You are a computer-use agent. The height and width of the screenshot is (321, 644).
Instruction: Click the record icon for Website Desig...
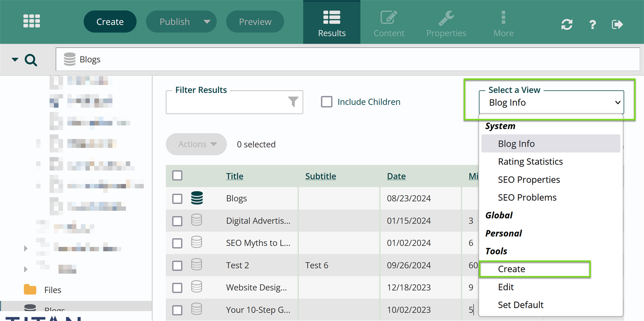point(197,287)
